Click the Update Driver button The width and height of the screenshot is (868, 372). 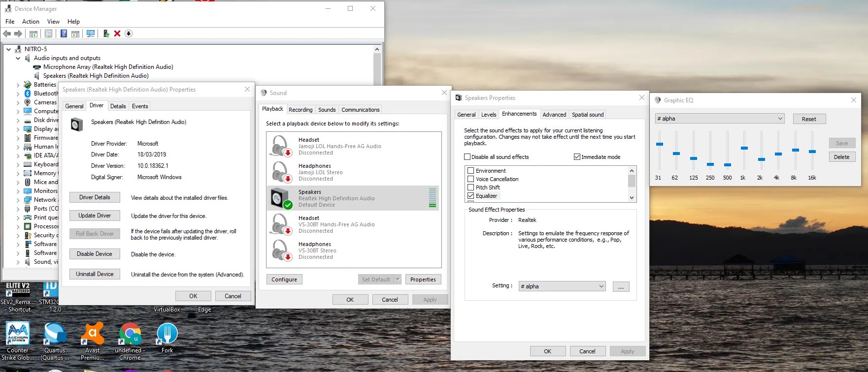(95, 216)
